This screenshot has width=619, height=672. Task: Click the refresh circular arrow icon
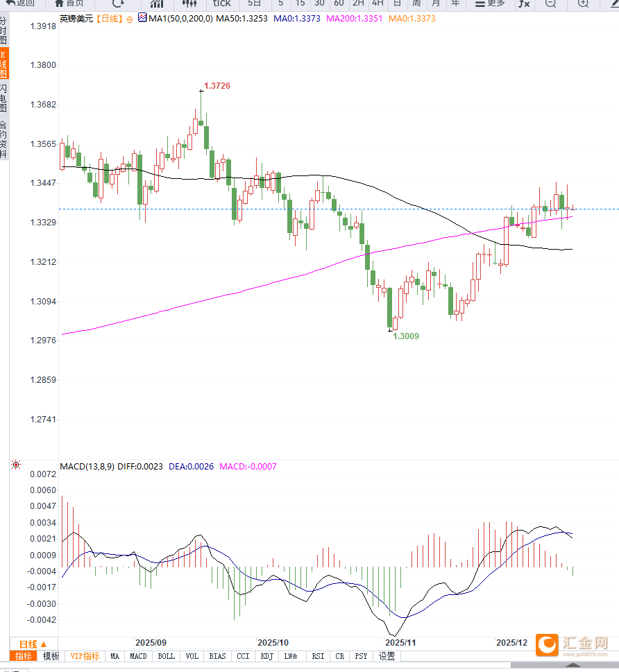118,3
